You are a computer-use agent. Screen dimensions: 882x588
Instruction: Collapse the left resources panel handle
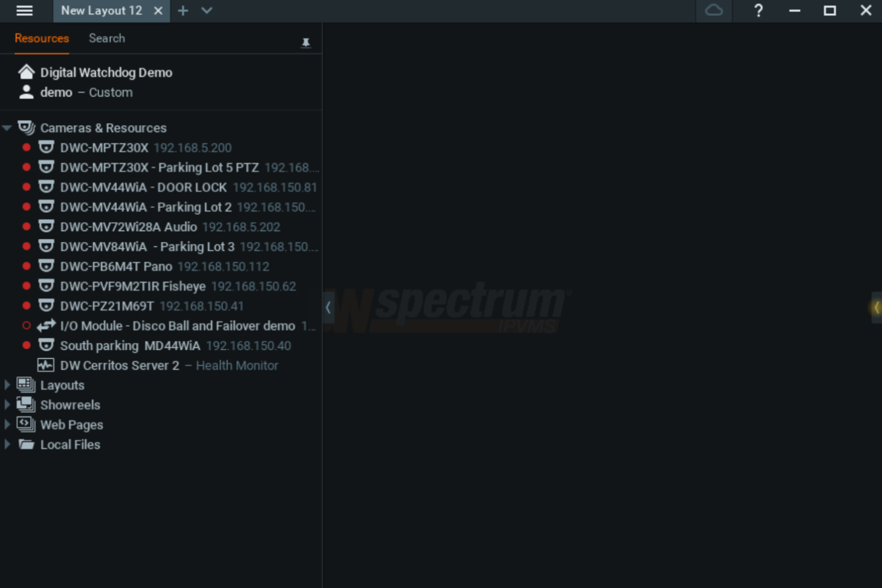pos(328,308)
